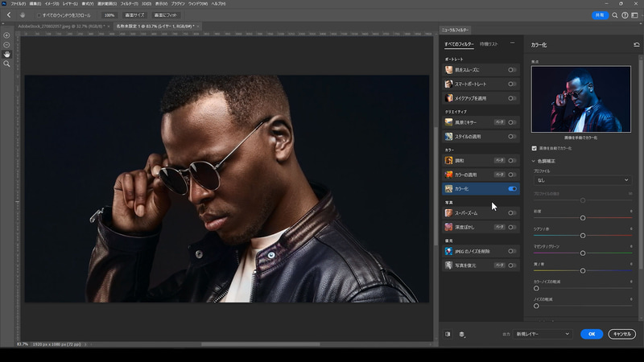This screenshot has height=362, width=644.
Task: Uncheck 画像を自動でカラー化 checkbox
Action: pos(535,148)
